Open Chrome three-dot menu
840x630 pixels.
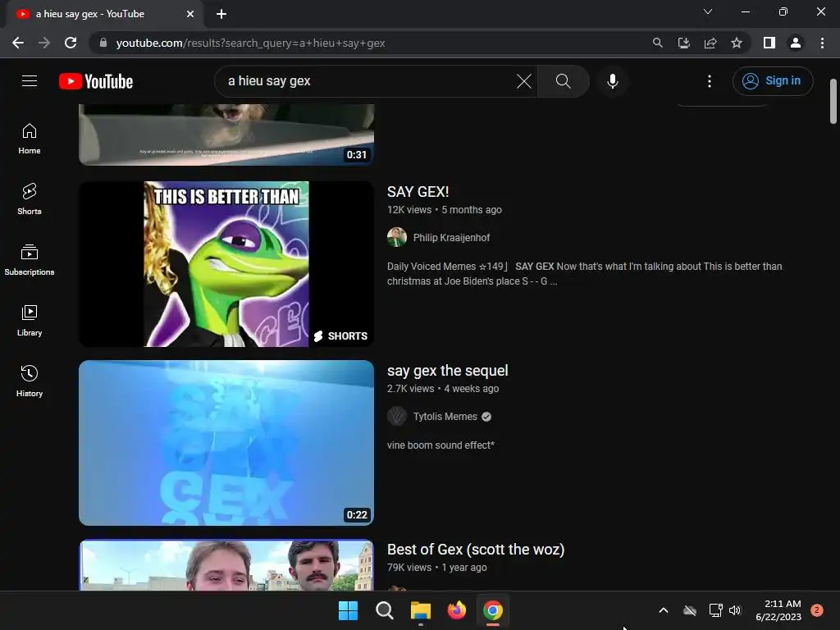(822, 43)
